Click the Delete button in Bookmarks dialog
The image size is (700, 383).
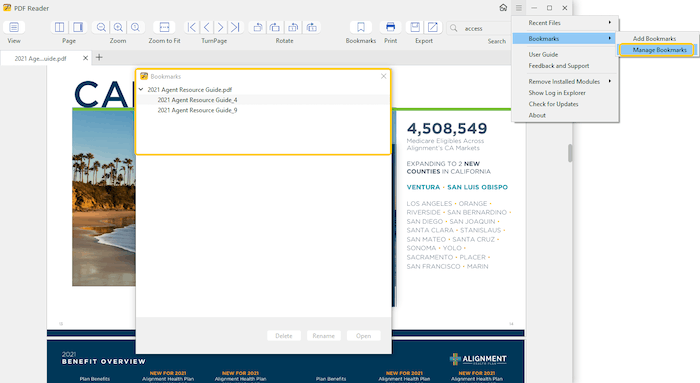click(284, 336)
